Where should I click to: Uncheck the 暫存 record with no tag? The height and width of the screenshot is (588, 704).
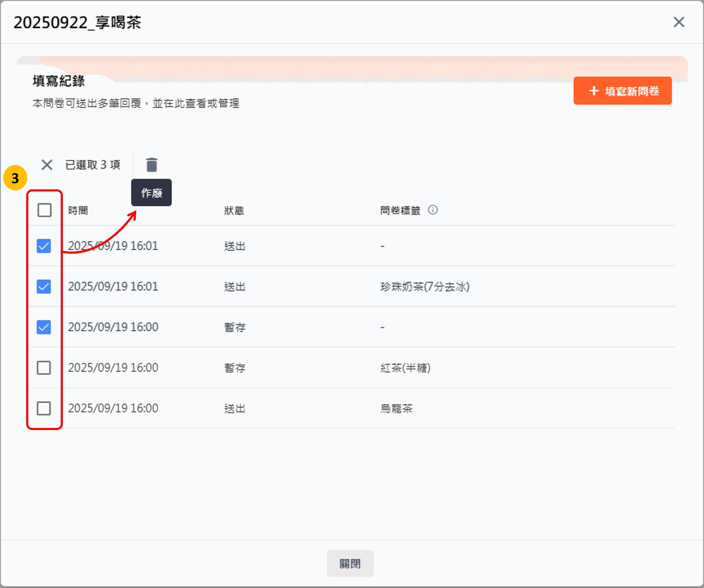coord(44,327)
